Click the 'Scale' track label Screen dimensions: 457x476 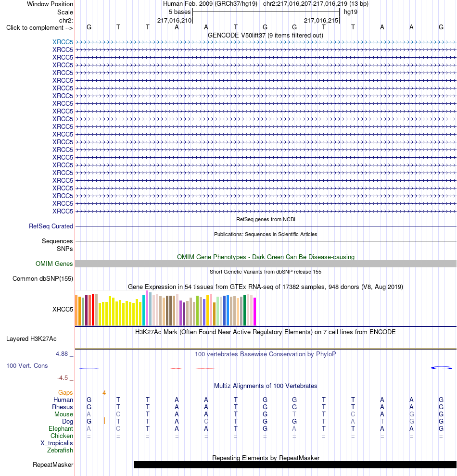[x=65, y=12]
